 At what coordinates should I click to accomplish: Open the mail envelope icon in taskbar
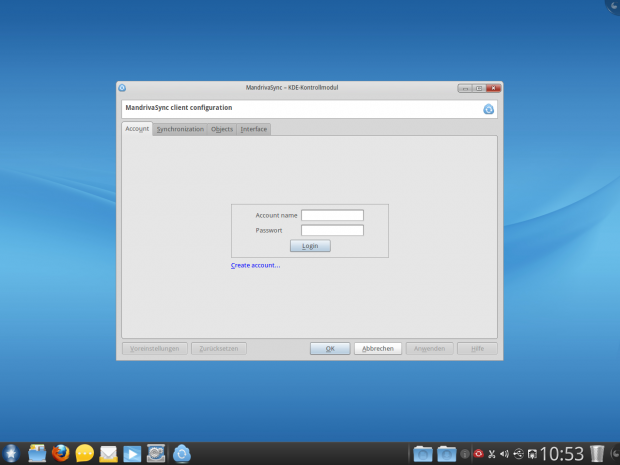(108, 454)
